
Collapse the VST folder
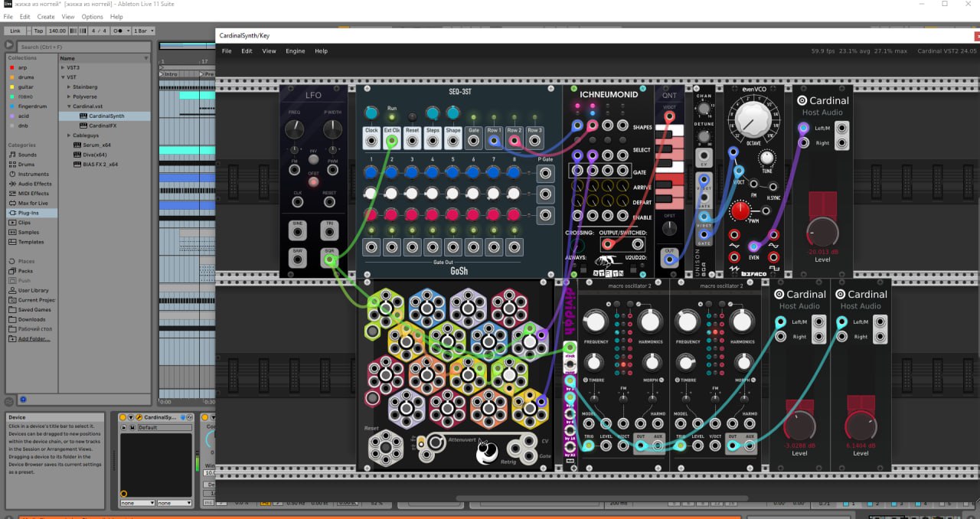point(62,77)
